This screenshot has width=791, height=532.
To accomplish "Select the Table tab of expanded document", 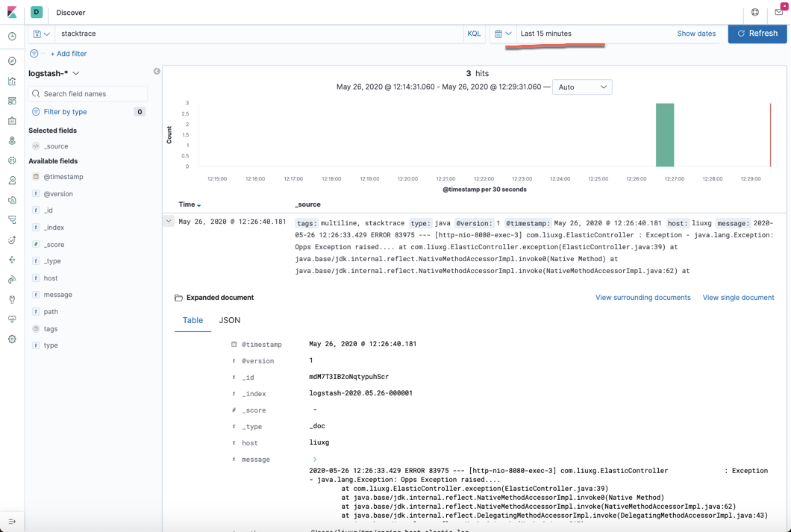I will 193,319.
